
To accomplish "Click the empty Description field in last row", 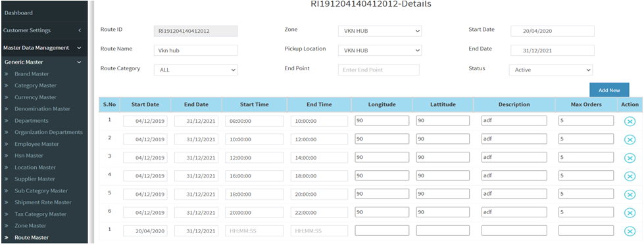I will pos(514,231).
